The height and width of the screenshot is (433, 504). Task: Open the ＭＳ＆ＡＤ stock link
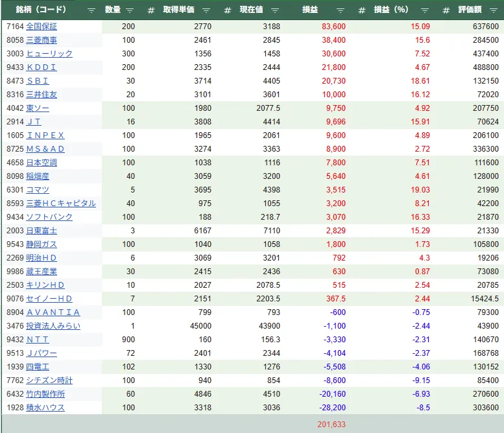coord(45,149)
